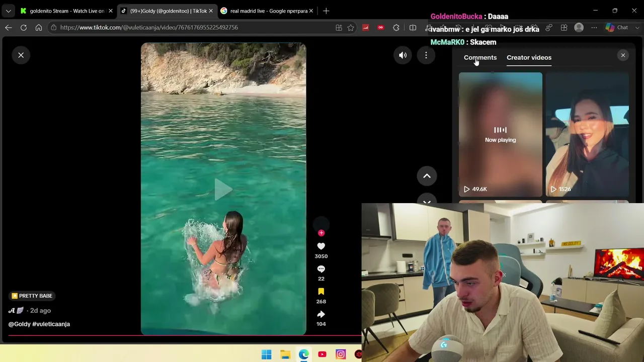Open the now playing video thumbnail with 49.6K views
The height and width of the screenshot is (362, 644).
click(501, 134)
